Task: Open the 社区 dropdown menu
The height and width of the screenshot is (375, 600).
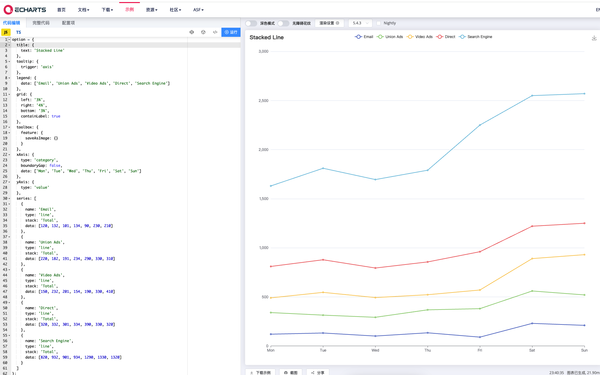Action: point(175,10)
